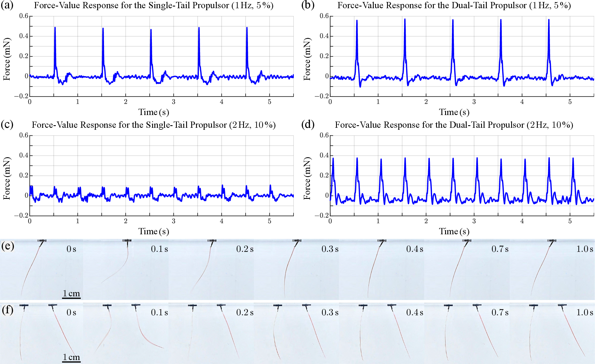This screenshot has height=364, width=595.
Task: Click the −0.2 y-axis label of bottom-right plot
Action: click(322, 216)
